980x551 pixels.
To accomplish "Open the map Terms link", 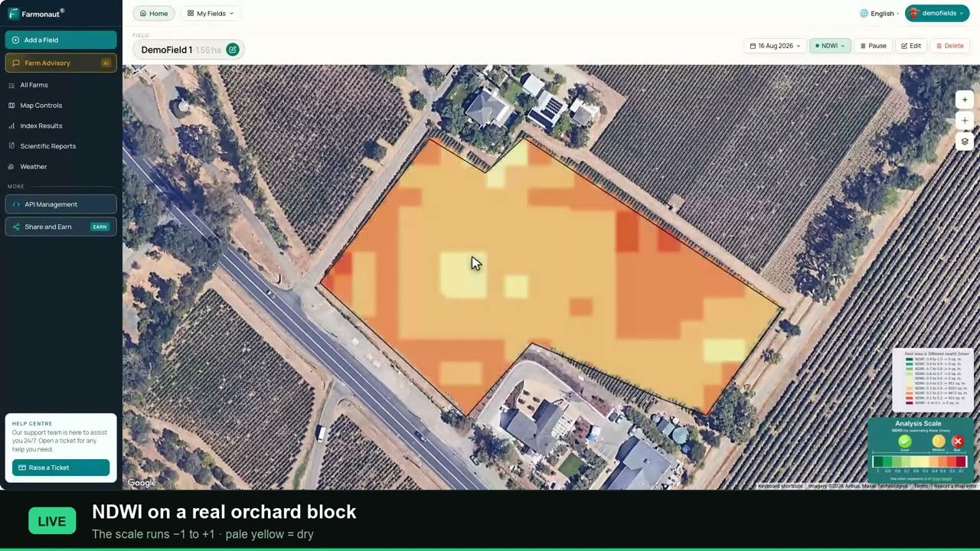I will coord(920,486).
